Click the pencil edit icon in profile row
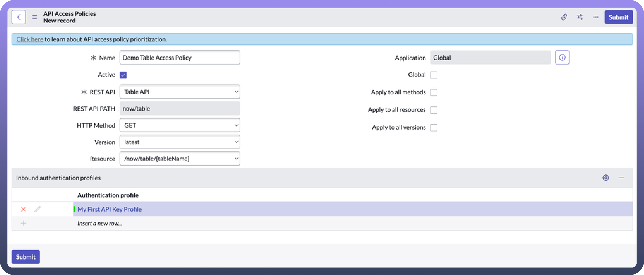644x275 pixels. pyautogui.click(x=37, y=209)
